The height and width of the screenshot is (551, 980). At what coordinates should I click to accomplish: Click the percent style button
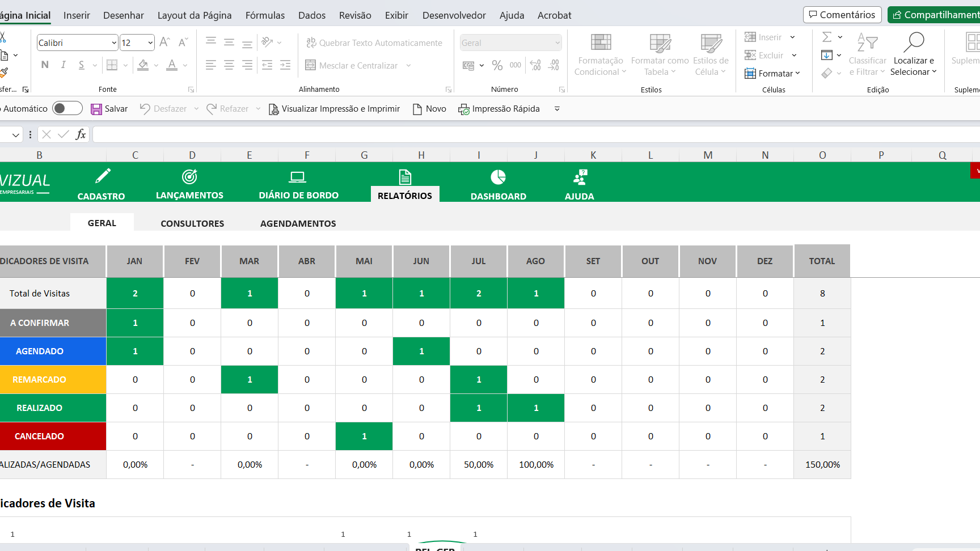[x=497, y=65]
